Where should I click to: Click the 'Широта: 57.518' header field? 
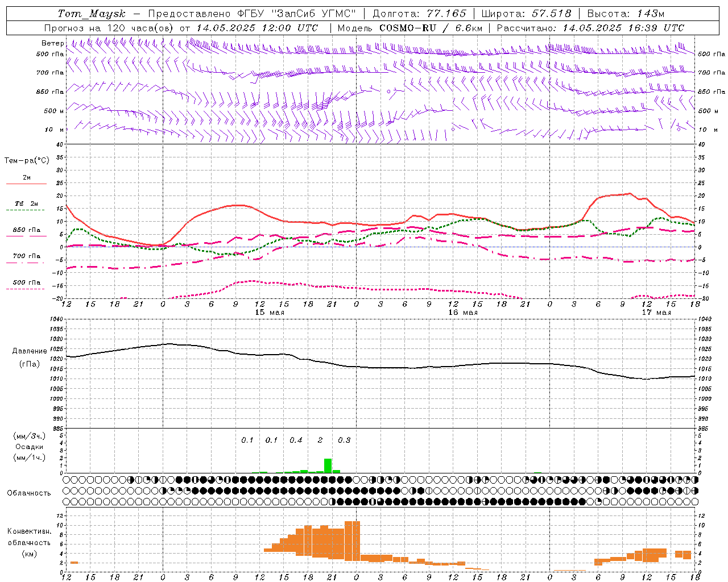pos(526,14)
